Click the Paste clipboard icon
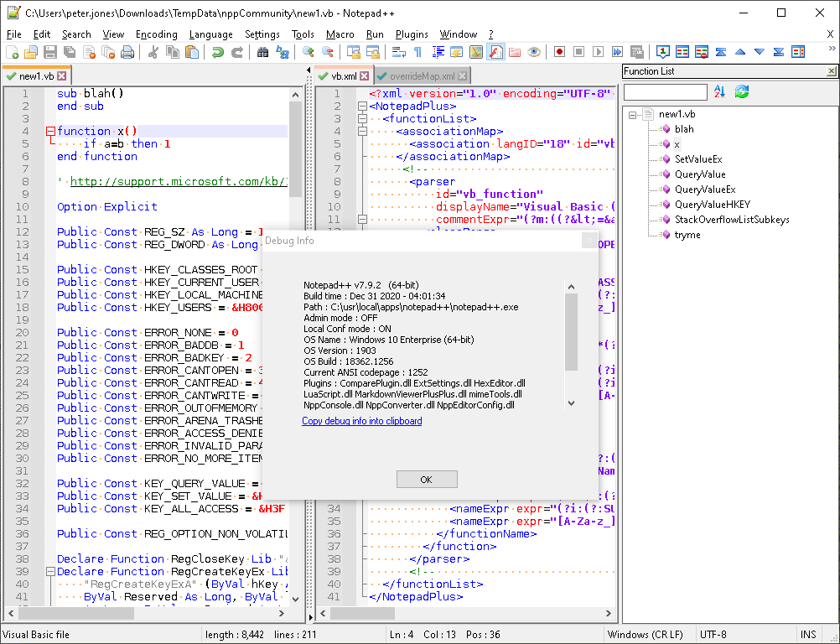The width and height of the screenshot is (840, 644). click(x=192, y=52)
